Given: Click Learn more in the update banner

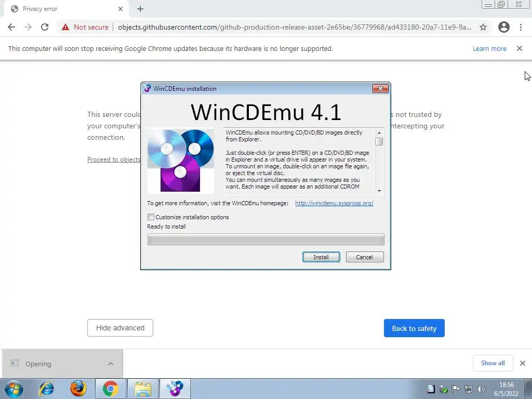Looking at the screenshot, I should click(x=489, y=48).
